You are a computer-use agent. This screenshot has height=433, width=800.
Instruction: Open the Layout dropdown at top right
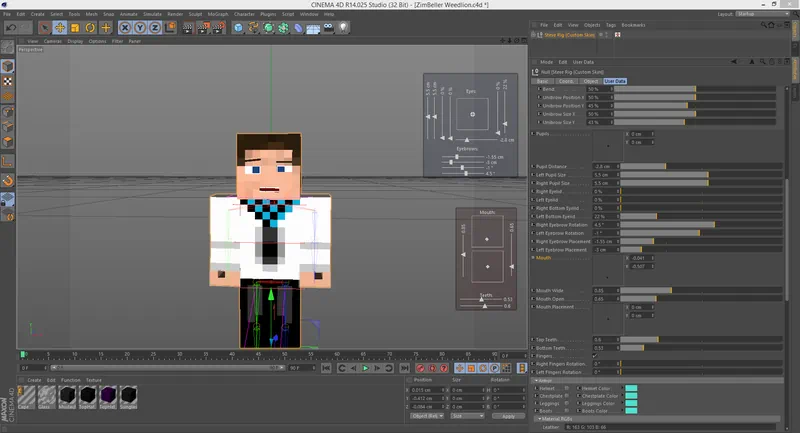(x=763, y=14)
